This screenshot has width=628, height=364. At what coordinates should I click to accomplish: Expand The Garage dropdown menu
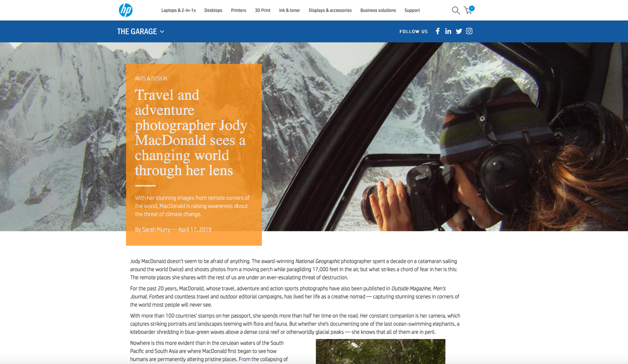pyautogui.click(x=141, y=31)
